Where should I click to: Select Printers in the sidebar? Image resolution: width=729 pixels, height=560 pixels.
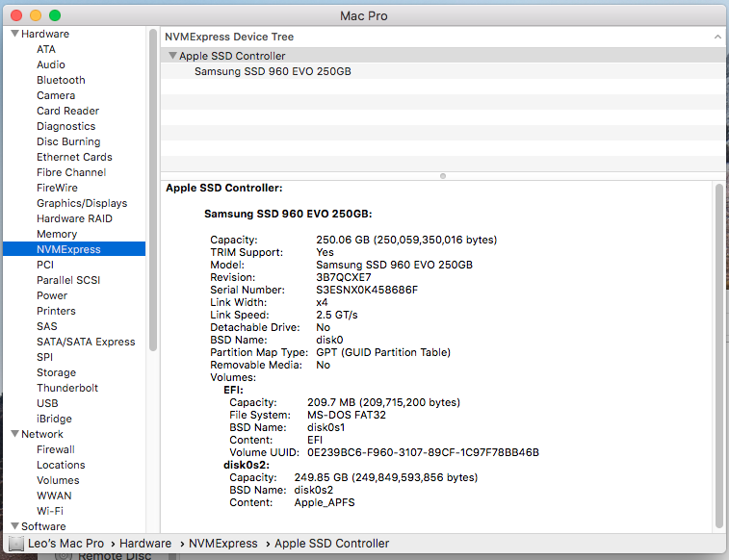(56, 310)
